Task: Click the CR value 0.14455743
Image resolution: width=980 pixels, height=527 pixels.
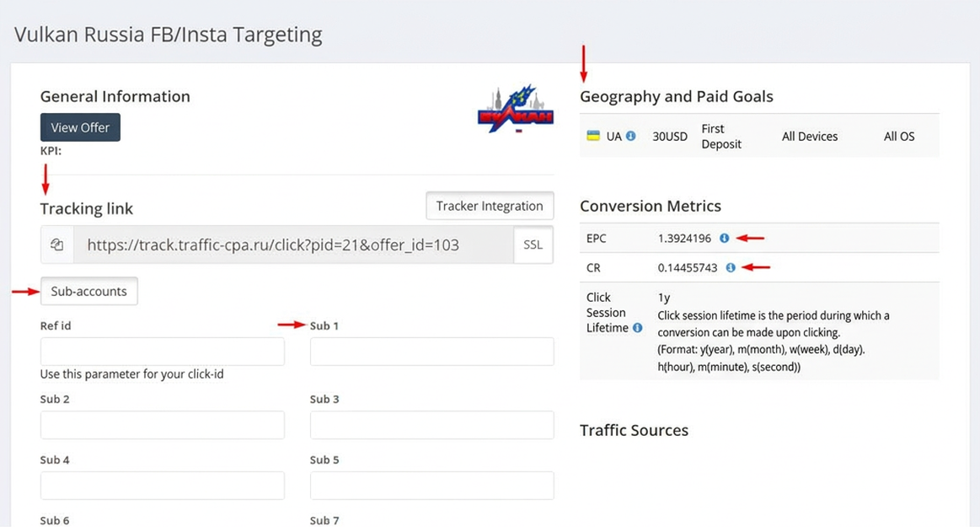Action: [x=688, y=267]
